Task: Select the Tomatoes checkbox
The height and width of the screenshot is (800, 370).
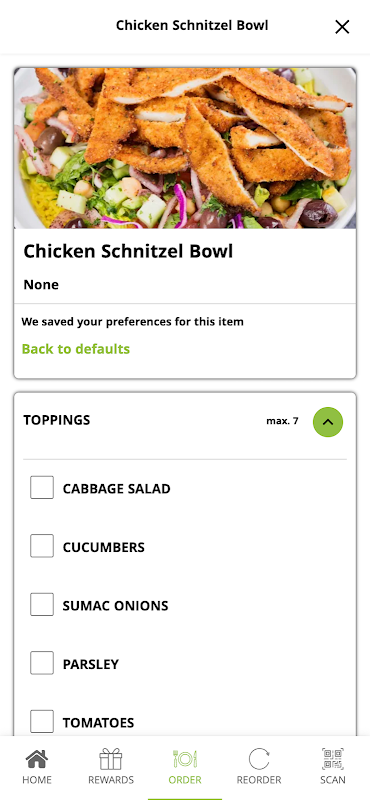Action: pos(42,721)
